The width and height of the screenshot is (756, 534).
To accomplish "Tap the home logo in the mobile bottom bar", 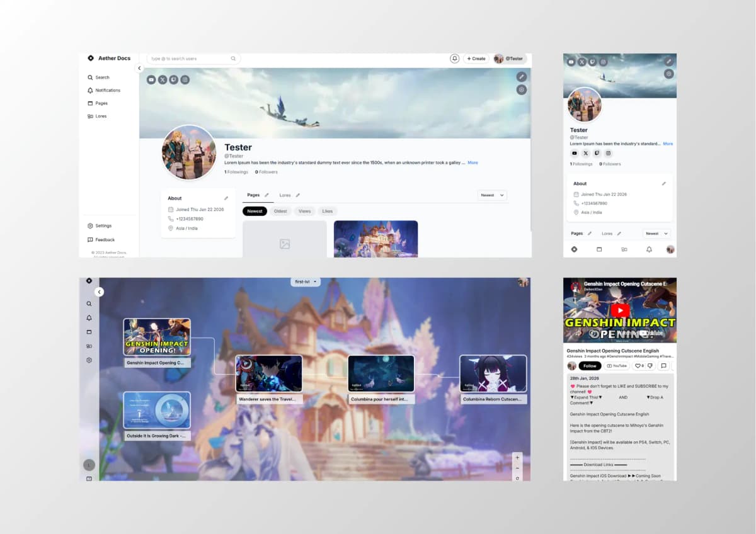I will pos(574,249).
